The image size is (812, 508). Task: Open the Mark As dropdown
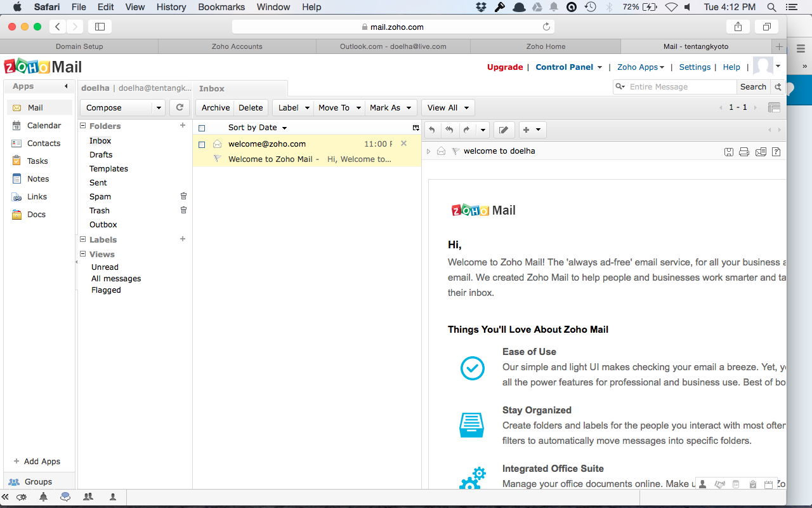click(391, 108)
